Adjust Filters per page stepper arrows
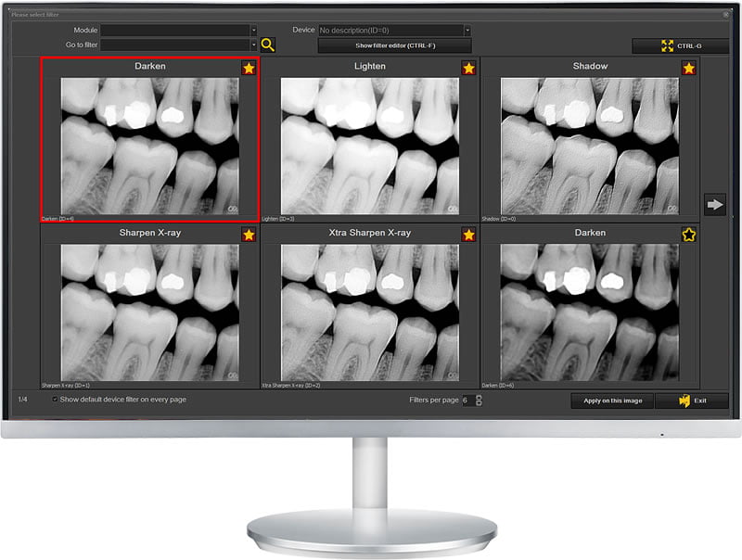 [479, 401]
